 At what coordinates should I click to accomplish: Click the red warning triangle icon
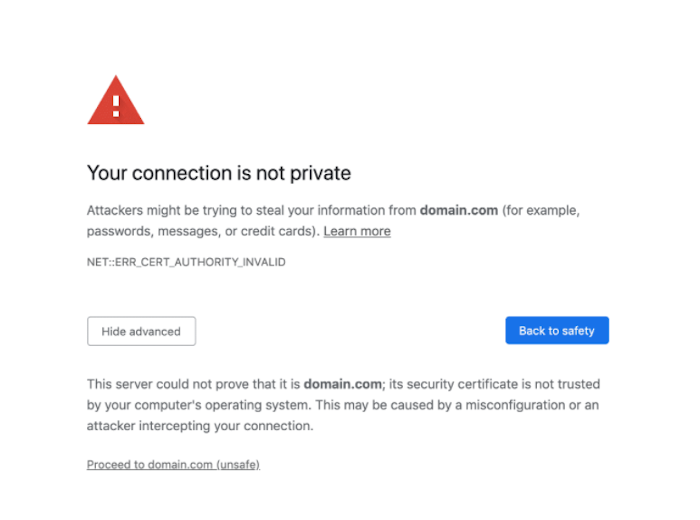point(116,101)
